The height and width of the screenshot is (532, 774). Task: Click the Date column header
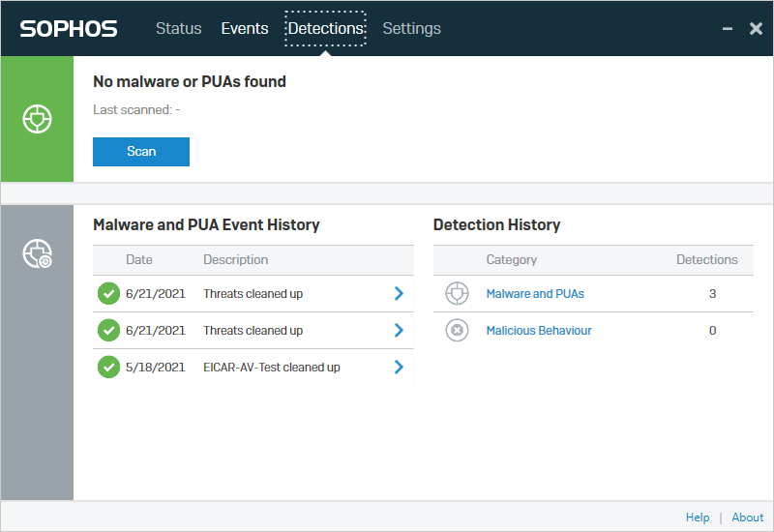pos(139,259)
